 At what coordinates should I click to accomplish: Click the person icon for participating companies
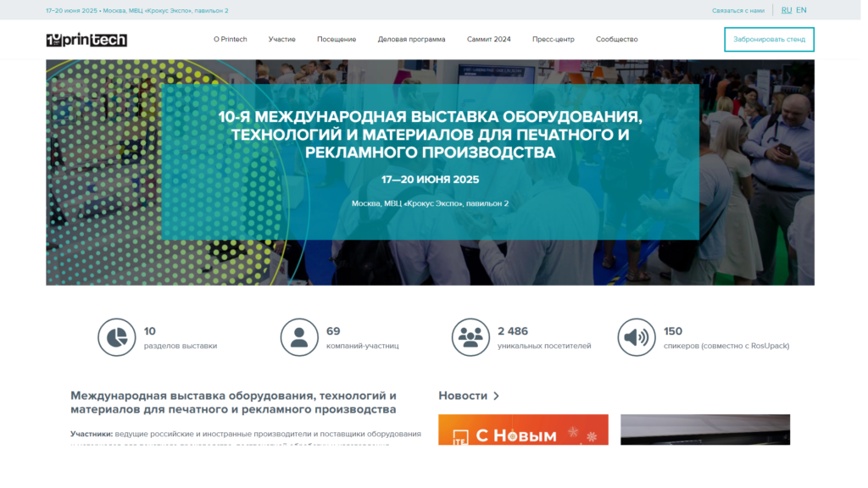(x=299, y=337)
